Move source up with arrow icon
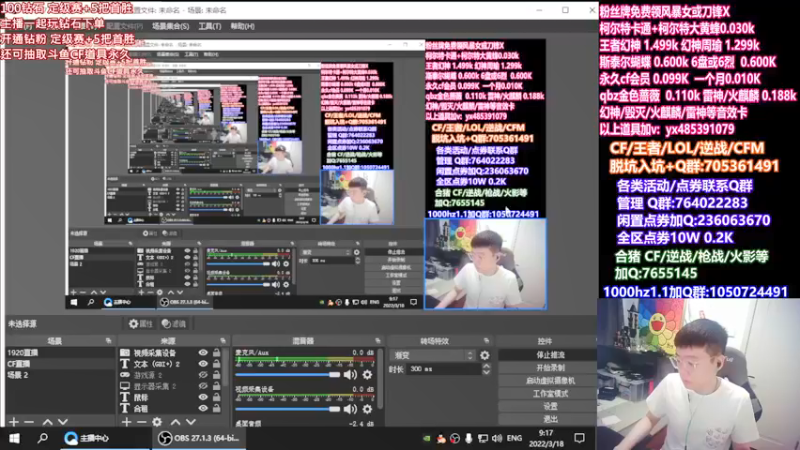The image size is (800, 450). pyautogui.click(x=175, y=422)
